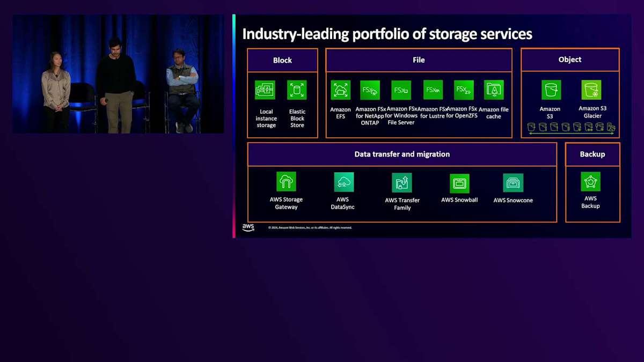Click the "AWS Snowball" label
The width and height of the screenshot is (644, 362).
tap(459, 200)
